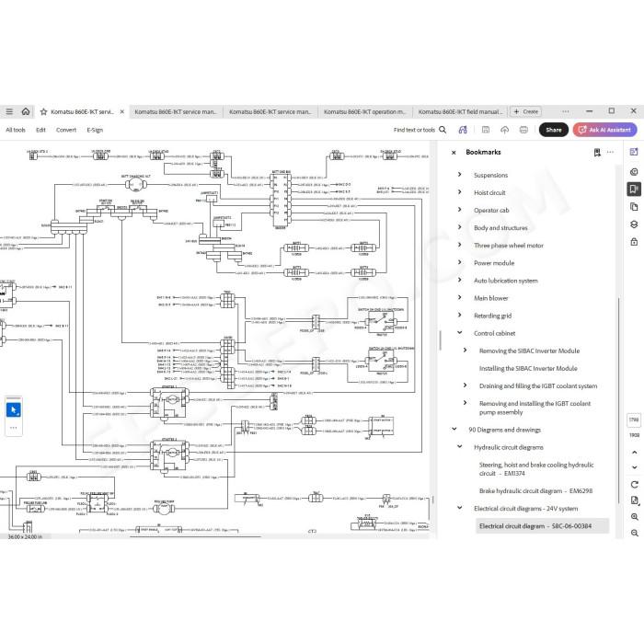Add a new bookmark with the bookmark icon

pyautogui.click(x=597, y=153)
